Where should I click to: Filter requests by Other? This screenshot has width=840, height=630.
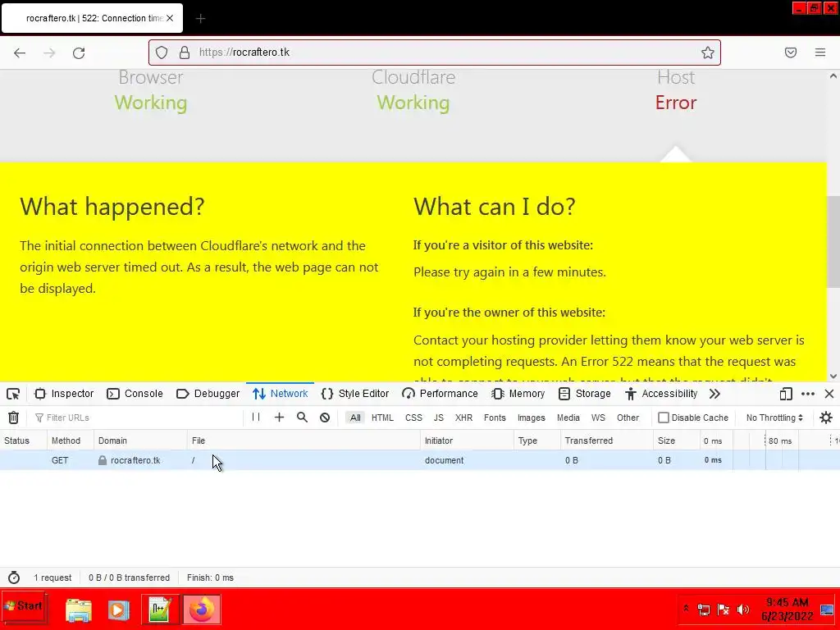click(x=628, y=418)
